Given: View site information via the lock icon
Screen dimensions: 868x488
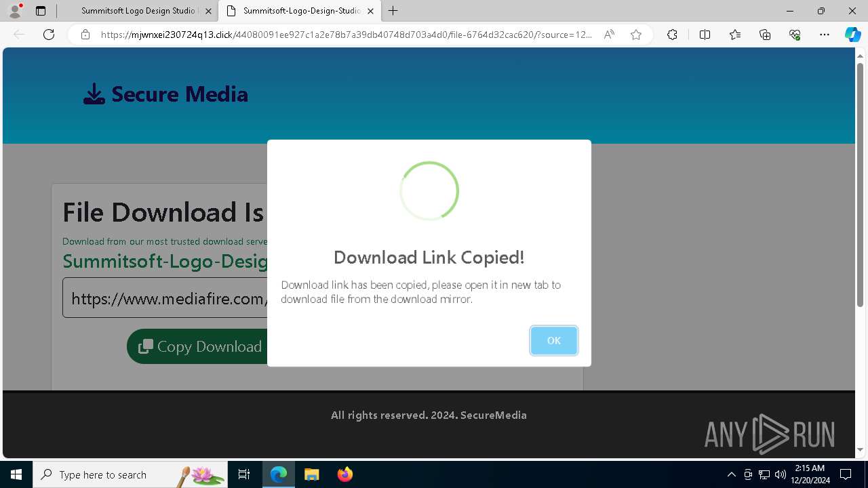Looking at the screenshot, I should point(85,35).
